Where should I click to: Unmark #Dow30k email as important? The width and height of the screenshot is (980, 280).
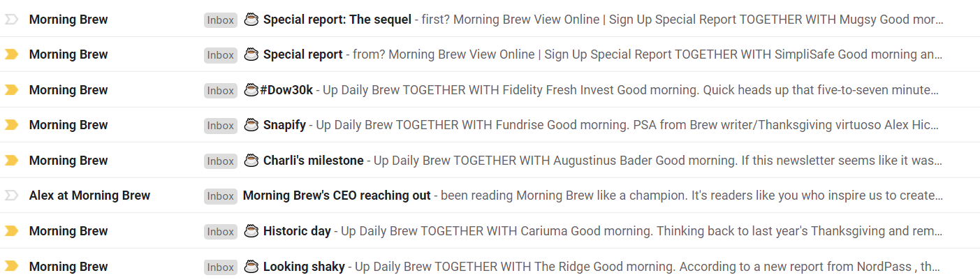tap(11, 90)
